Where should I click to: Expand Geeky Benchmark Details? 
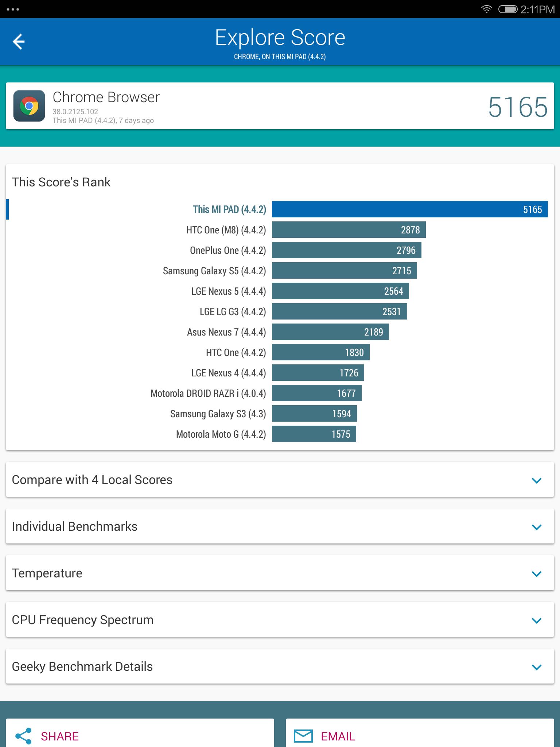coord(280,666)
